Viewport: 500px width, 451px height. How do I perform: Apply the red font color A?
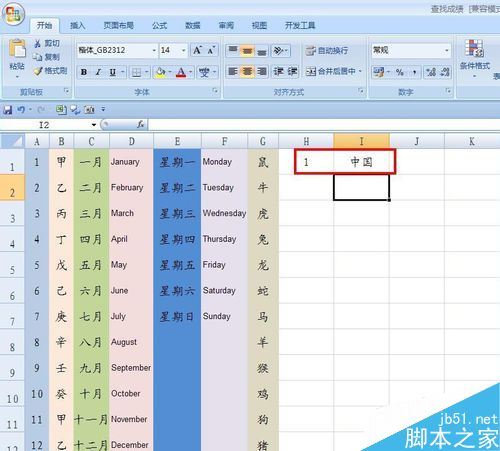[x=181, y=72]
